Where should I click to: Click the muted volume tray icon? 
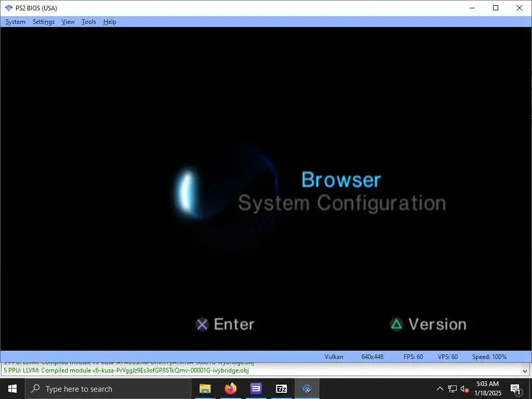coord(465,389)
